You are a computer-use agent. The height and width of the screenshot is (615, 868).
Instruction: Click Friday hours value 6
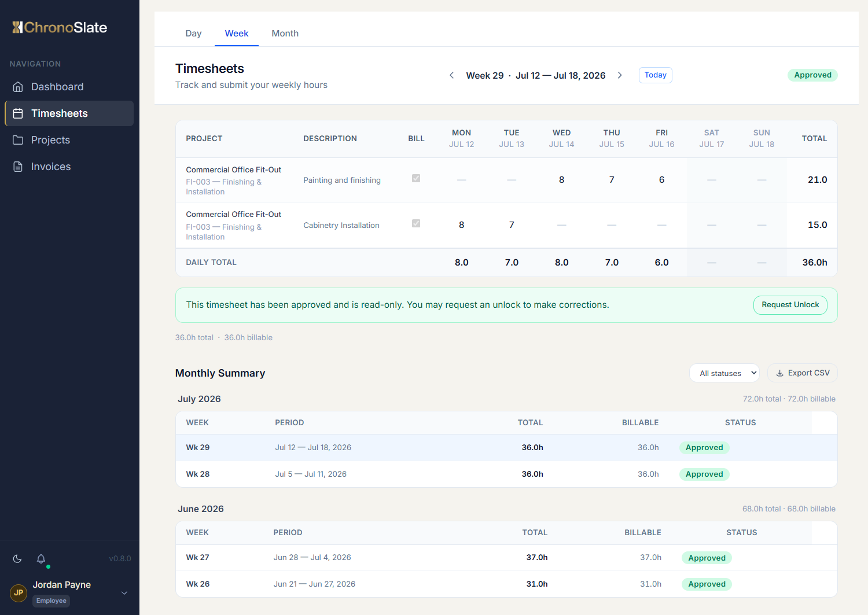tap(661, 180)
